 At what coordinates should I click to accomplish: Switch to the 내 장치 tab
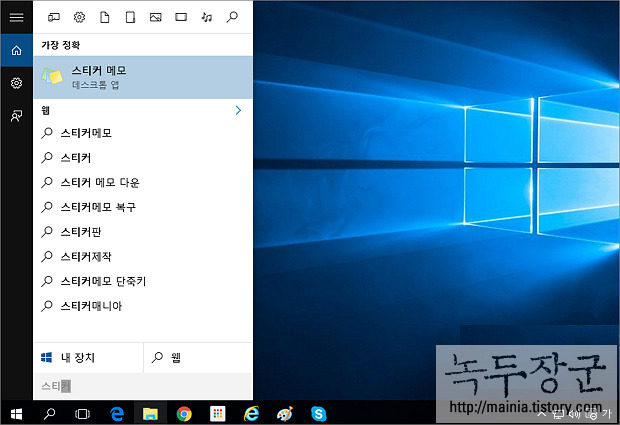pyautogui.click(x=88, y=357)
